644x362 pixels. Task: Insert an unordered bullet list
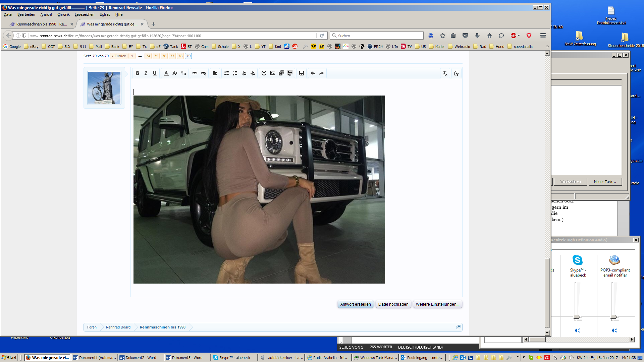[226, 73]
